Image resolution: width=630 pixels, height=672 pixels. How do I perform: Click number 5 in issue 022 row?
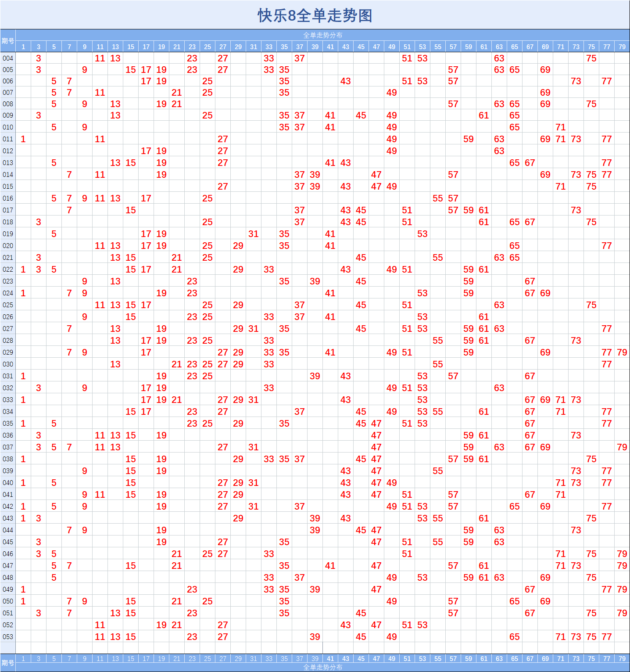coord(54,269)
